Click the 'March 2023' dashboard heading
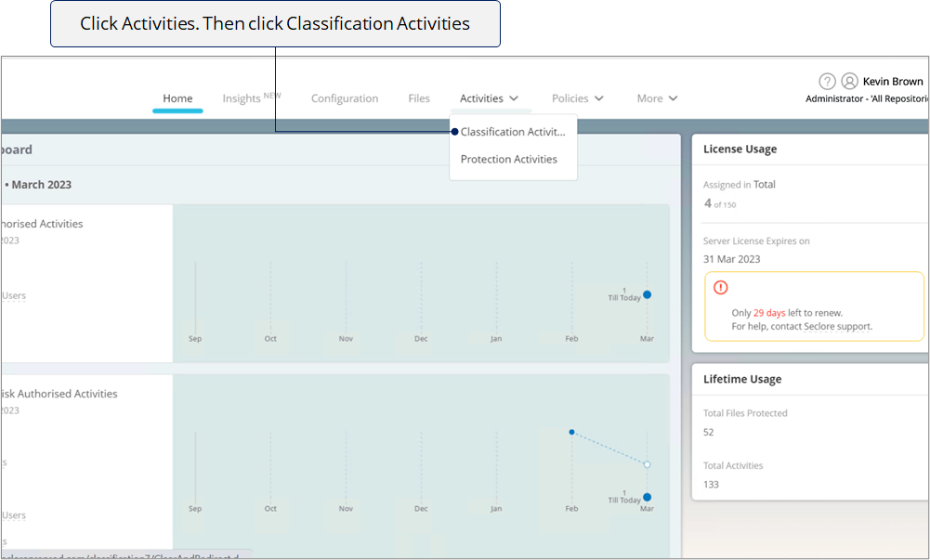Screen dimensions: 930x560 coord(42,184)
